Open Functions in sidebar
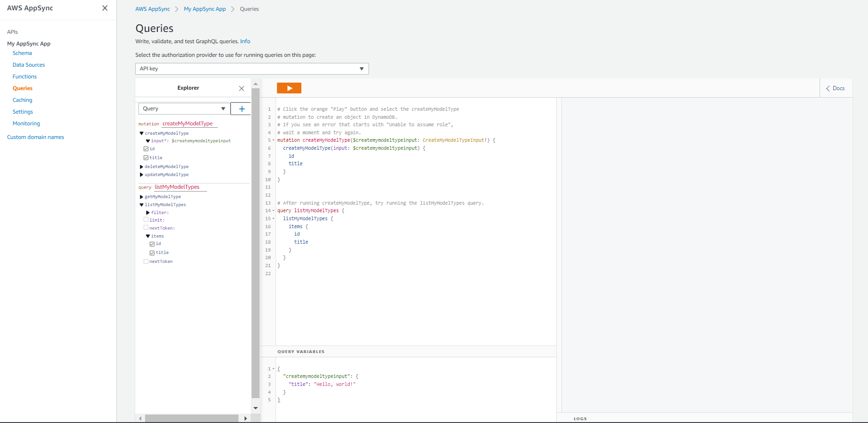868x423 pixels. click(24, 77)
